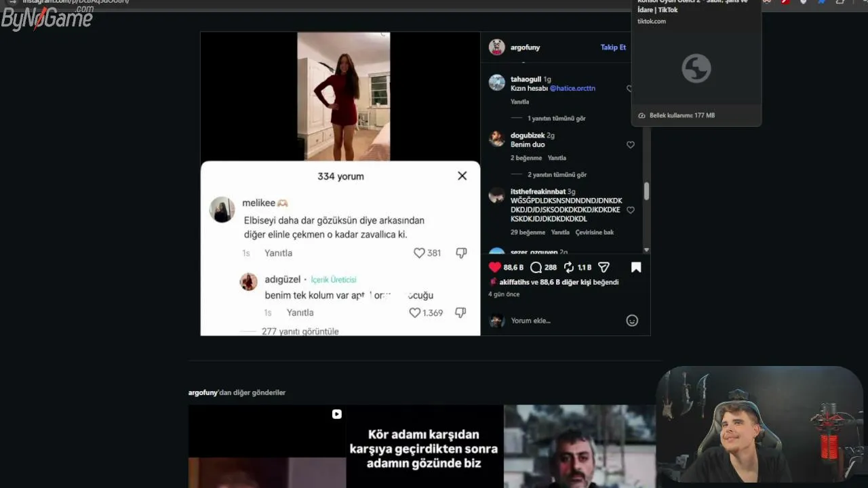Click argofuny in "argofuny'dan diğer gönderiler"
This screenshot has width=868, height=488.
point(203,392)
